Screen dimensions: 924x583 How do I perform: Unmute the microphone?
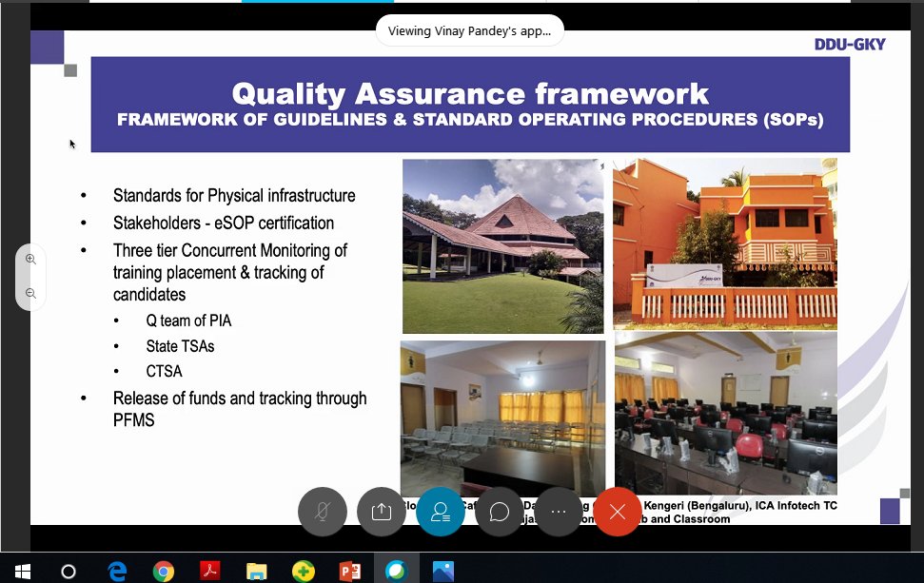322,511
